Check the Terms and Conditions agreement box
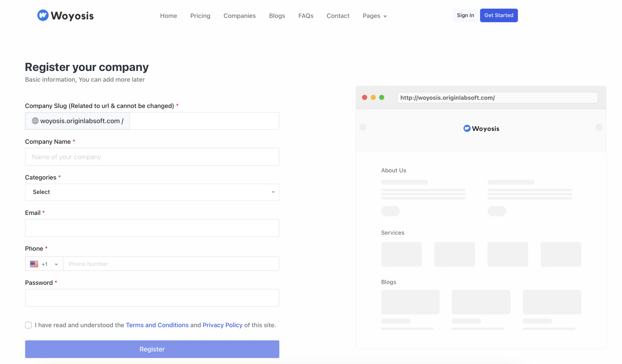 [28, 325]
